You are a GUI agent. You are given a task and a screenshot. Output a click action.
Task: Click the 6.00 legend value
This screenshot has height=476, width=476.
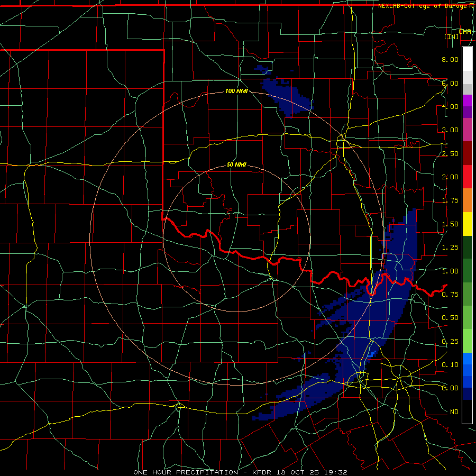[x=450, y=83]
